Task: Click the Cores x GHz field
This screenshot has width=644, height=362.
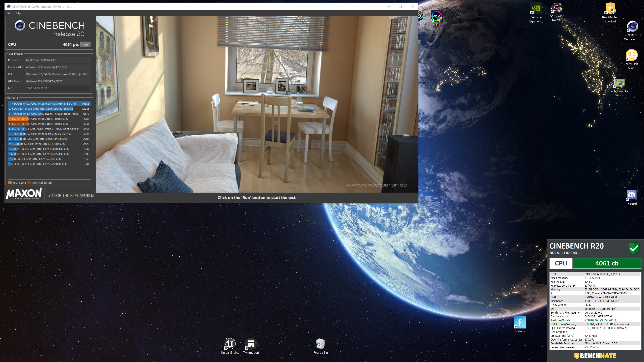Action: [x=58, y=67]
